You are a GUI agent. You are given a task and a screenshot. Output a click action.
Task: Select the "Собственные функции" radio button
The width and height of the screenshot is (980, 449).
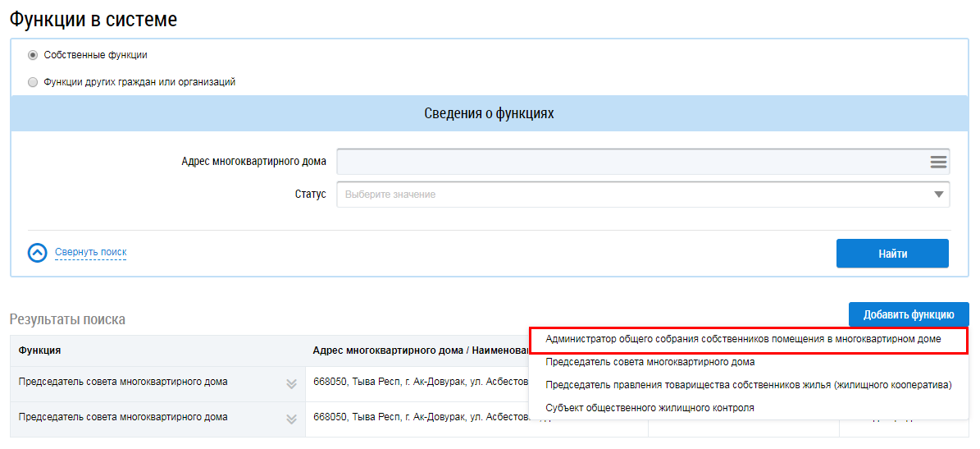click(33, 55)
